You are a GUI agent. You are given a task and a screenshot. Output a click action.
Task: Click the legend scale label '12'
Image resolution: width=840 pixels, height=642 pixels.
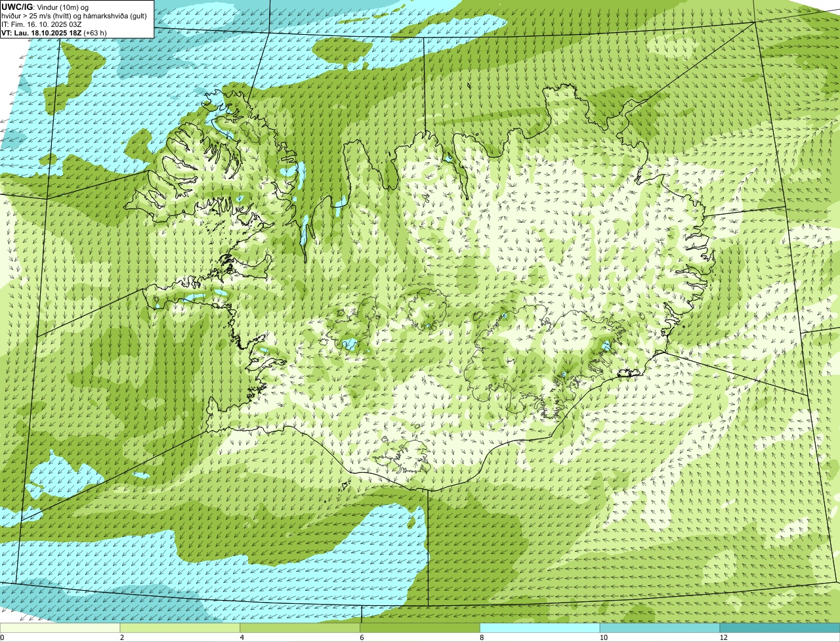pos(724,637)
